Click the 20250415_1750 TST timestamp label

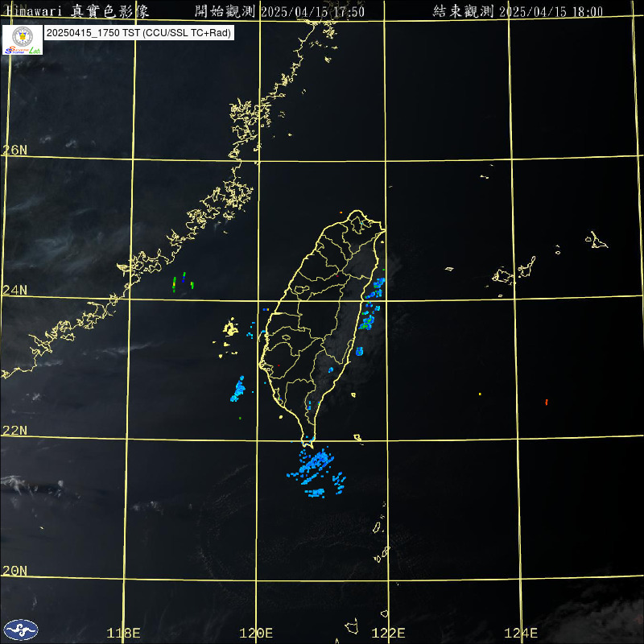pyautogui.click(x=139, y=34)
